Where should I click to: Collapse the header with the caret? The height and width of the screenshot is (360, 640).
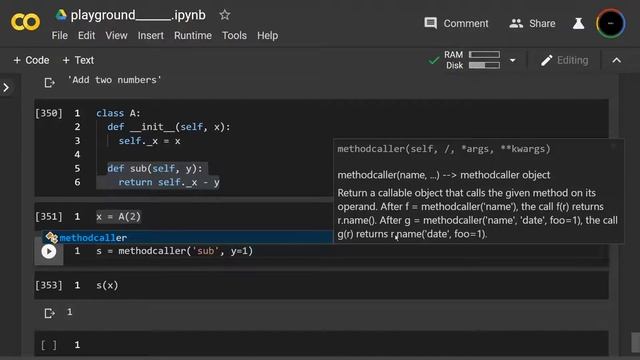616,60
